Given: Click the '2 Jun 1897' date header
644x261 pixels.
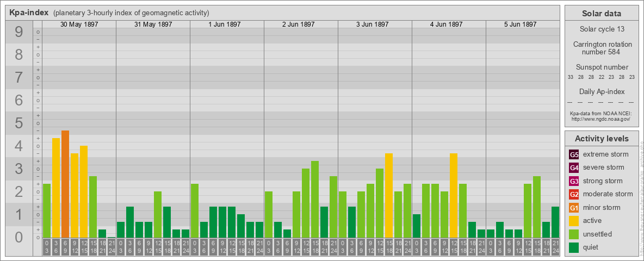Looking at the screenshot, I should (299, 24).
